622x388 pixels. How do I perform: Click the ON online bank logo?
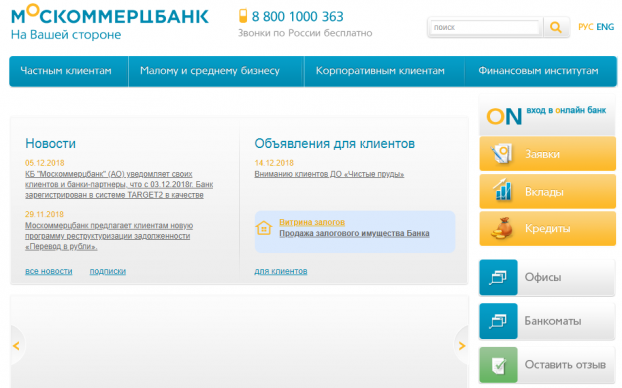(504, 117)
